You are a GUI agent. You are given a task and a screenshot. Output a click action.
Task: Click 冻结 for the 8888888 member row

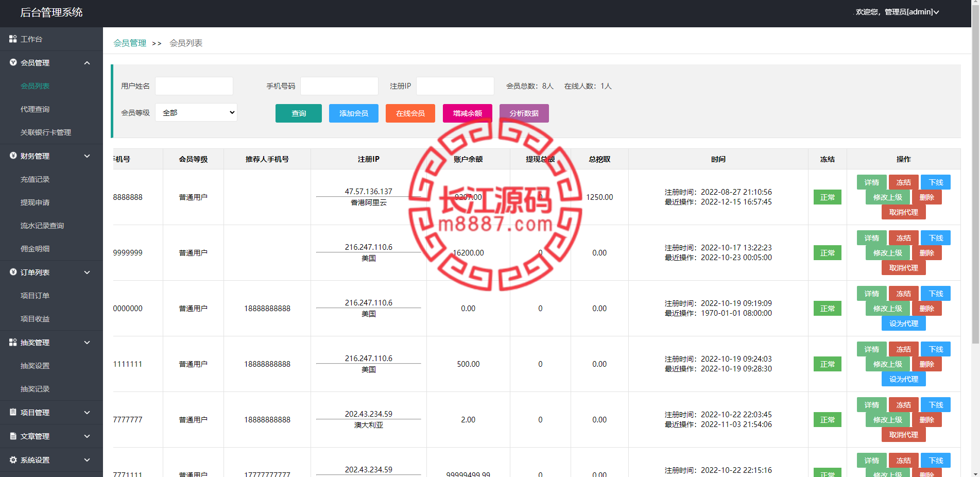click(x=904, y=182)
